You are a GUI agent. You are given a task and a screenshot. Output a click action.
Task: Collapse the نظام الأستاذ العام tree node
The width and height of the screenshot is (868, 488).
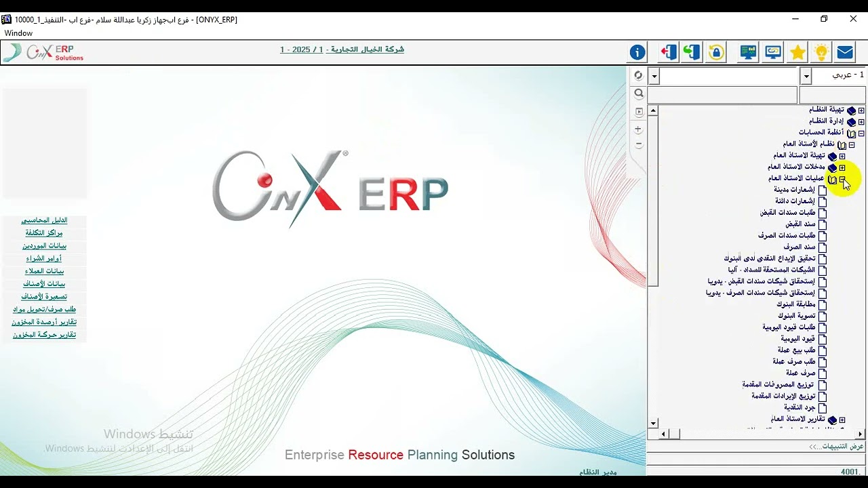pos(852,145)
